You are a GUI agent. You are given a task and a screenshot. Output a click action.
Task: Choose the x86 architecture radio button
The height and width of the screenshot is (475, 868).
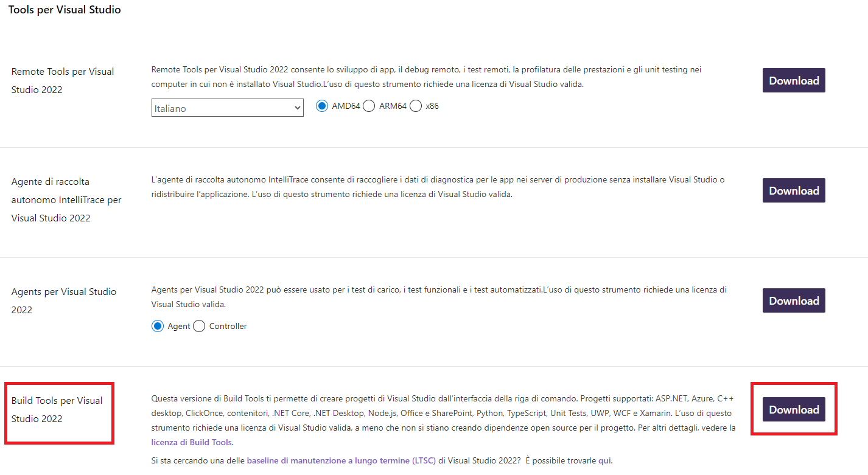point(416,106)
